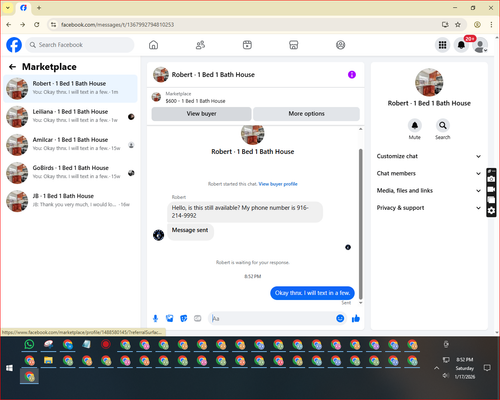Click the $600 - 1 Bed 1 Bath House listing
The width and height of the screenshot is (500, 400).
pyautogui.click(x=195, y=101)
